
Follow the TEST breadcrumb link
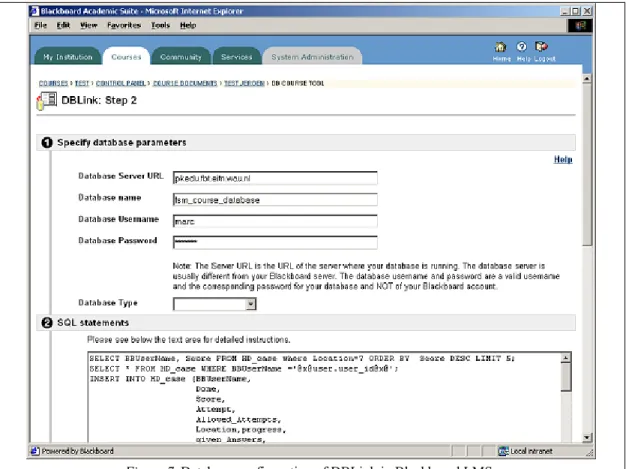[82, 83]
